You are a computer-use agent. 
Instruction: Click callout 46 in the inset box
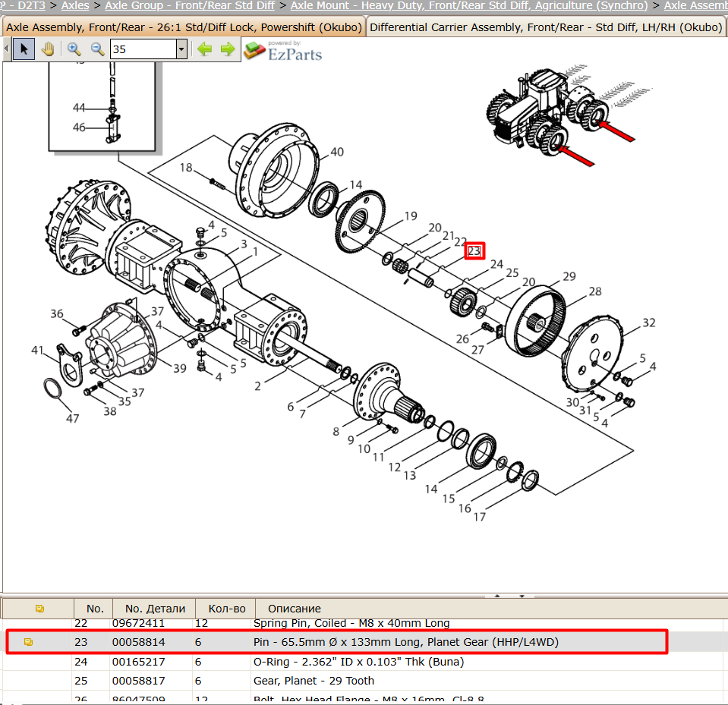tap(79, 127)
